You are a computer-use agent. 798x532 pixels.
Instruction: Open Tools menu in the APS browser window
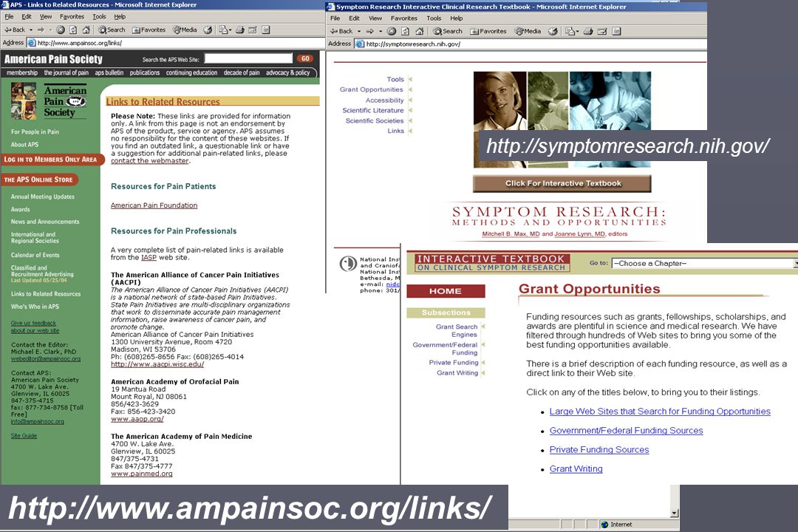click(x=99, y=17)
